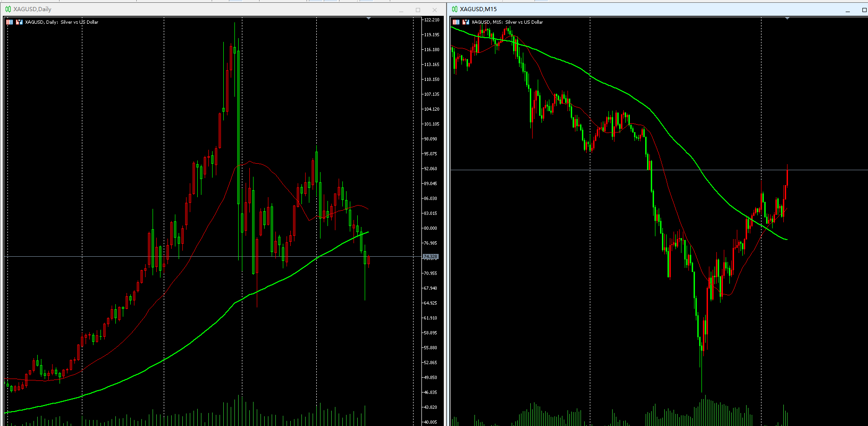
Task: Click the chart shift triangle on M15 chart
Action: [x=787, y=18]
